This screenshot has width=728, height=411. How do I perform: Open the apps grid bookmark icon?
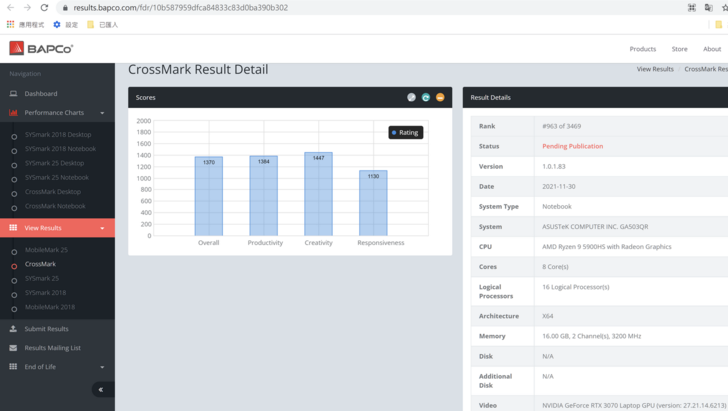[x=10, y=24]
